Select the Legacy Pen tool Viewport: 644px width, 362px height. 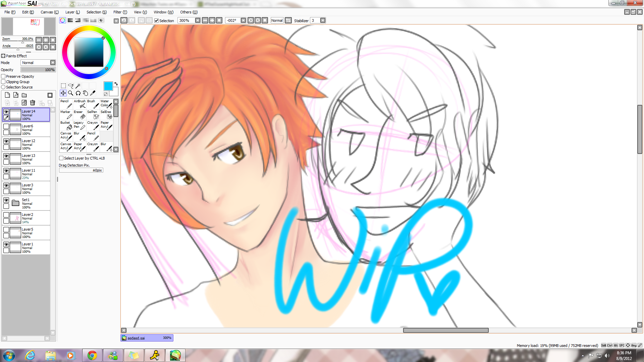click(79, 125)
